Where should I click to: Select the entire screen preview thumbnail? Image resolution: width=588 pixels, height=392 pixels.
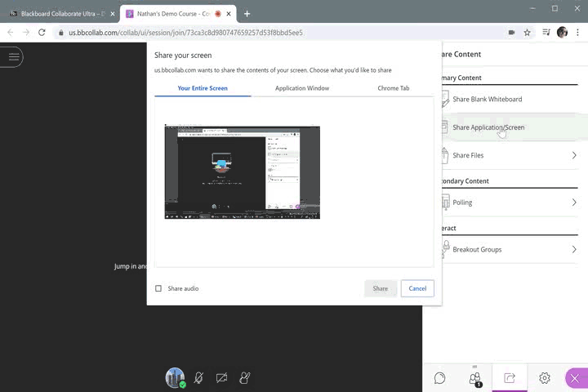(243, 171)
